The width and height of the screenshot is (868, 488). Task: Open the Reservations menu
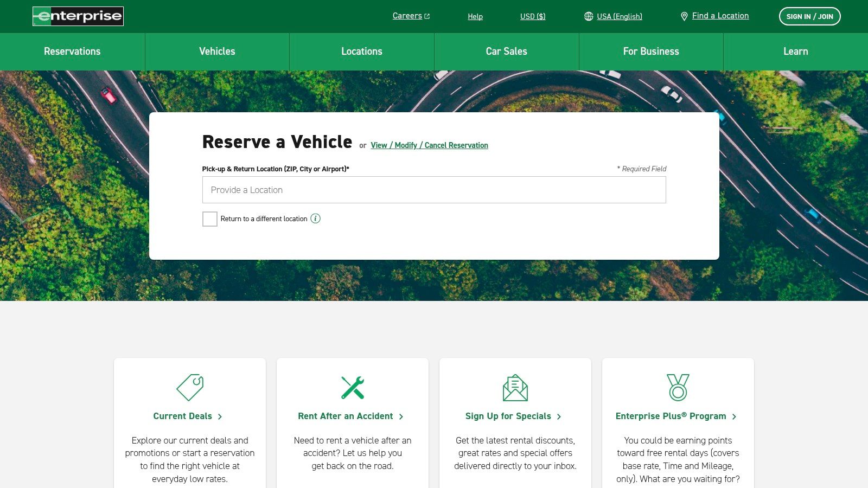pyautogui.click(x=72, y=52)
